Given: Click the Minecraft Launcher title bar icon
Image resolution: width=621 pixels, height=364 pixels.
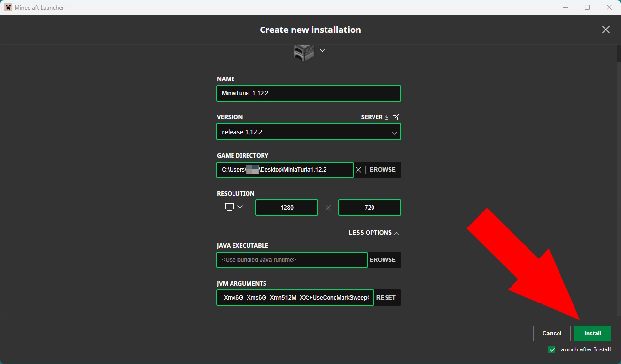Looking at the screenshot, I should pos(8,7).
